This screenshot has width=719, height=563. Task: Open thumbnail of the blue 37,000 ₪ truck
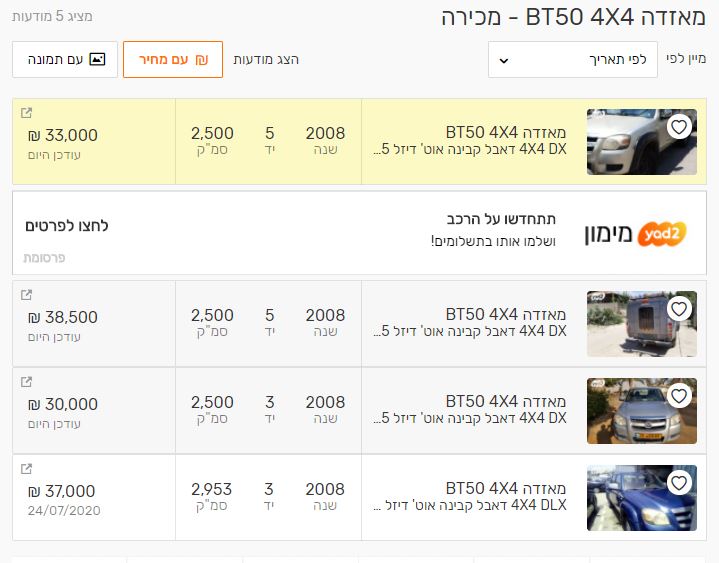(641, 498)
